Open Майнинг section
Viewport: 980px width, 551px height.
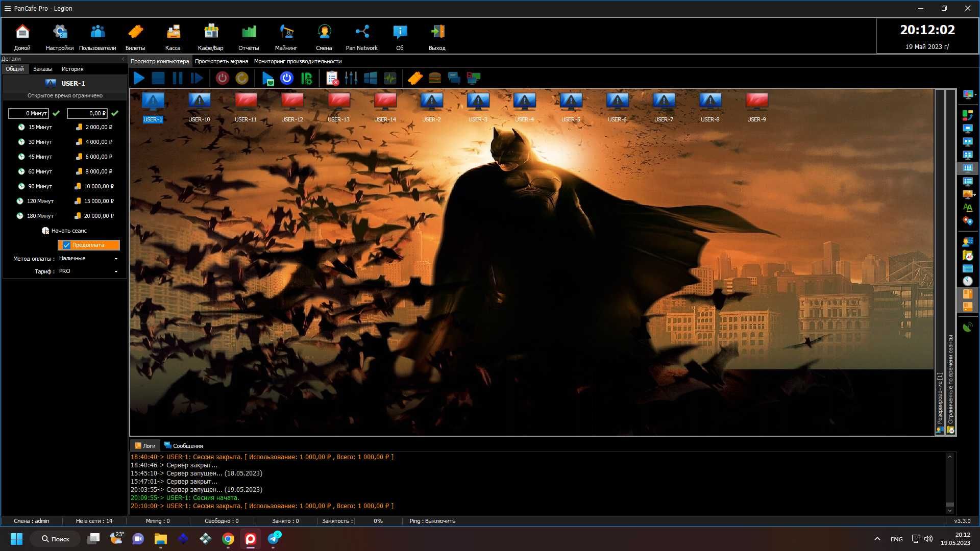286,37
